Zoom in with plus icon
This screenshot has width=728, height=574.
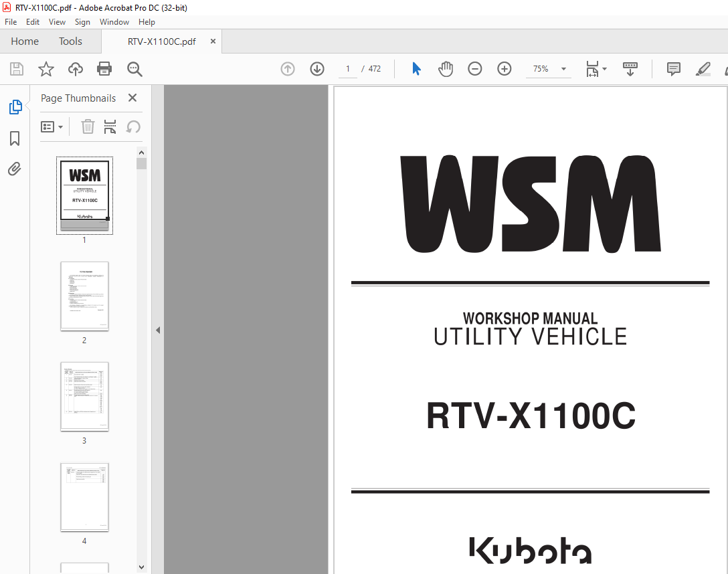[x=505, y=69]
